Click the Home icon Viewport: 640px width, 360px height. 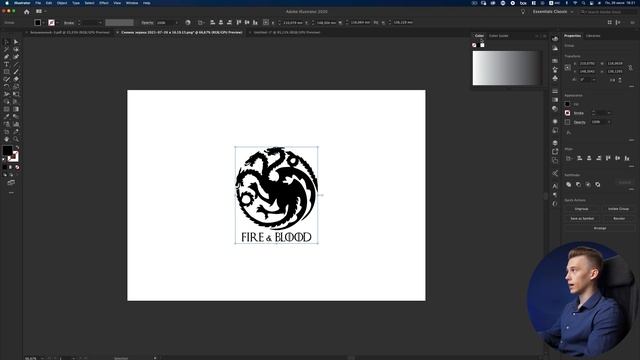coord(27,12)
